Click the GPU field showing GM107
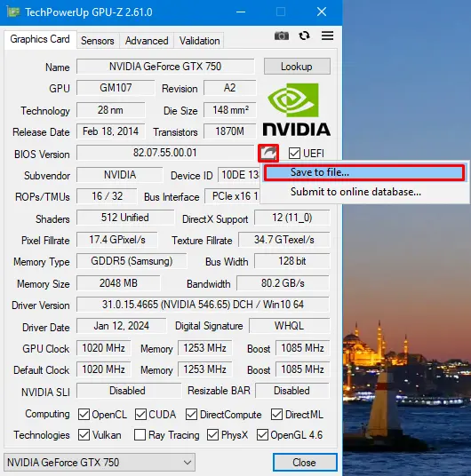471x476 pixels. tap(116, 88)
